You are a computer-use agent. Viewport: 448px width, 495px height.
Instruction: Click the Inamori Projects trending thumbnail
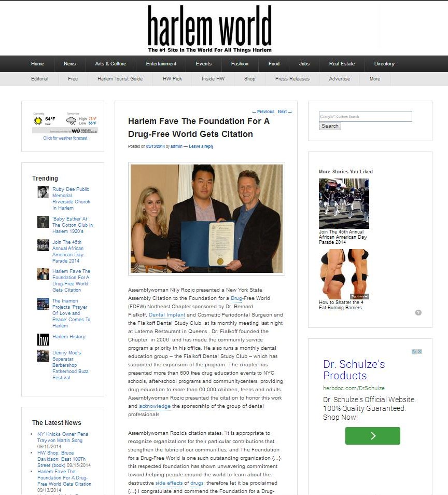point(43,304)
